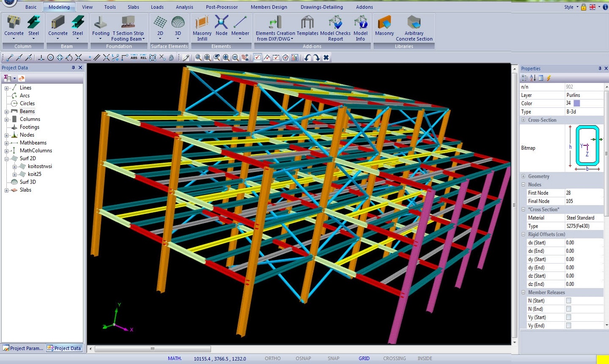Select the koitostrwsi surface item
Image resolution: width=609 pixels, height=364 pixels.
[40, 166]
